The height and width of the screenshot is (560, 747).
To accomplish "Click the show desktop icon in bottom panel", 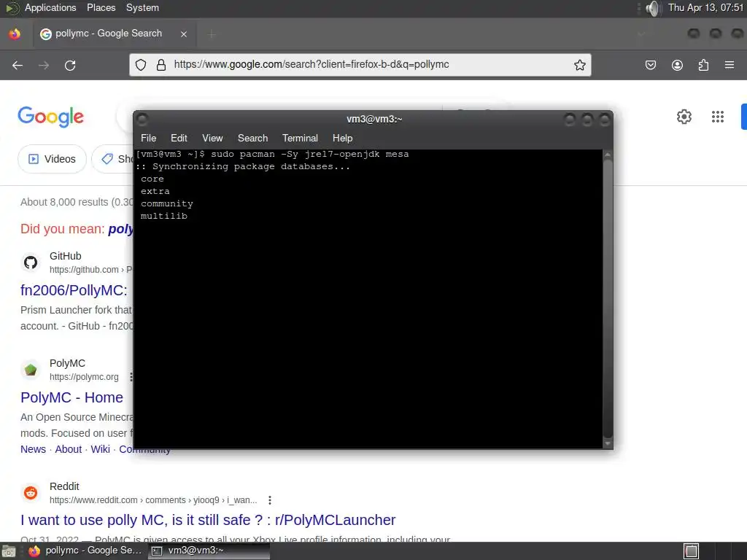I will (9, 551).
